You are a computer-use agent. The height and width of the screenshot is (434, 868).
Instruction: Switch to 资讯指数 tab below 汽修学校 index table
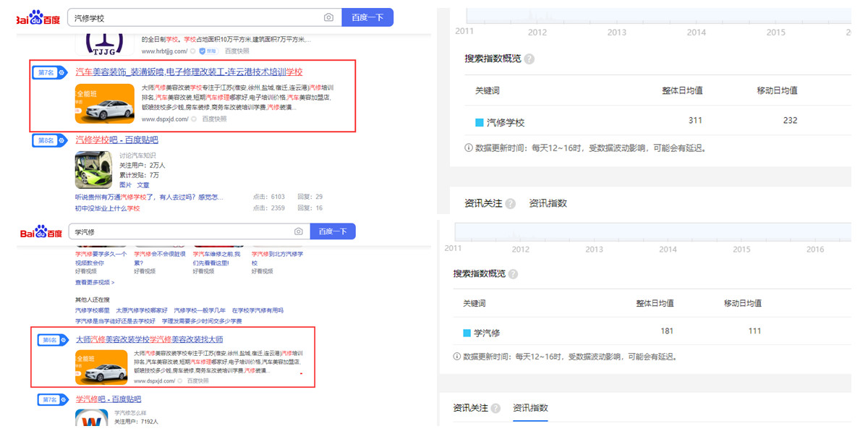548,204
